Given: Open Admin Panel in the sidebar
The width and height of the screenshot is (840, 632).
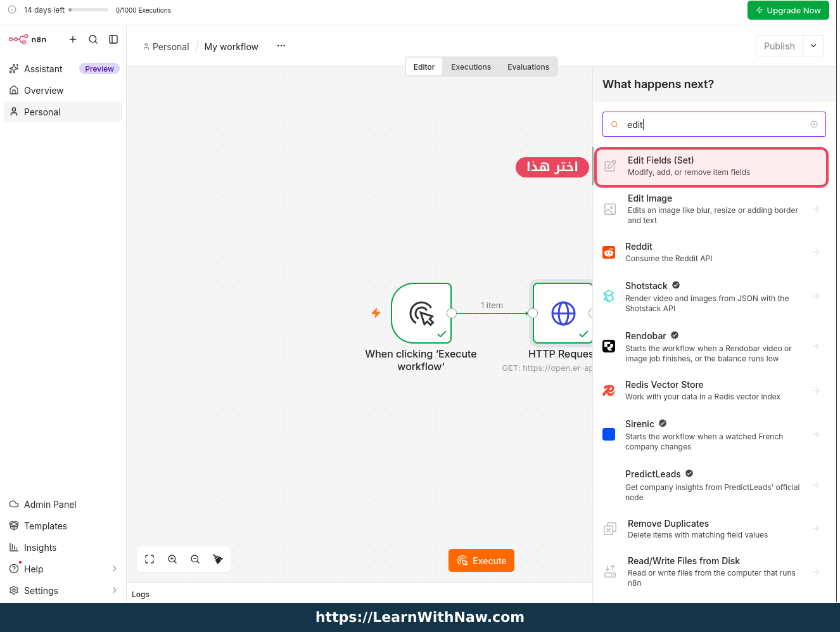Looking at the screenshot, I should pyautogui.click(x=63, y=505).
